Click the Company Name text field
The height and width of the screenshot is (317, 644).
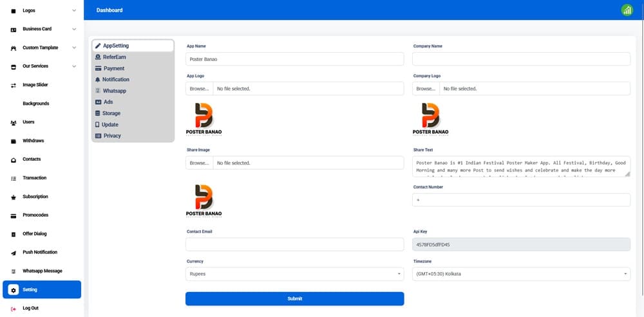point(521,59)
